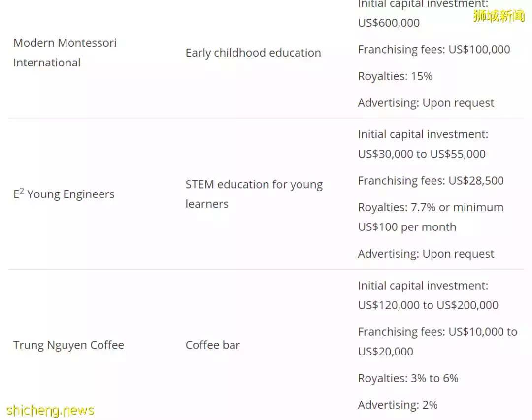
Task: Select the Royalties: 15% line
Action: pos(395,76)
